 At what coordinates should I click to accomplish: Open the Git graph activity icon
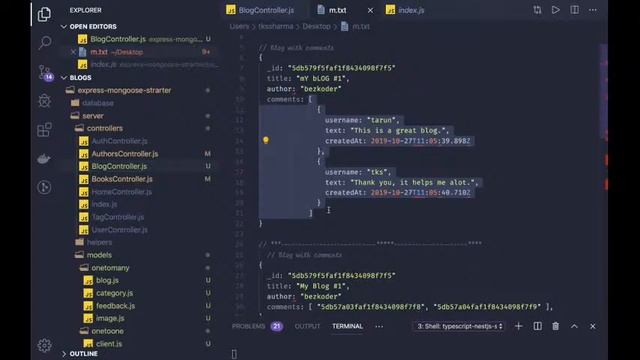[x=44, y=187]
